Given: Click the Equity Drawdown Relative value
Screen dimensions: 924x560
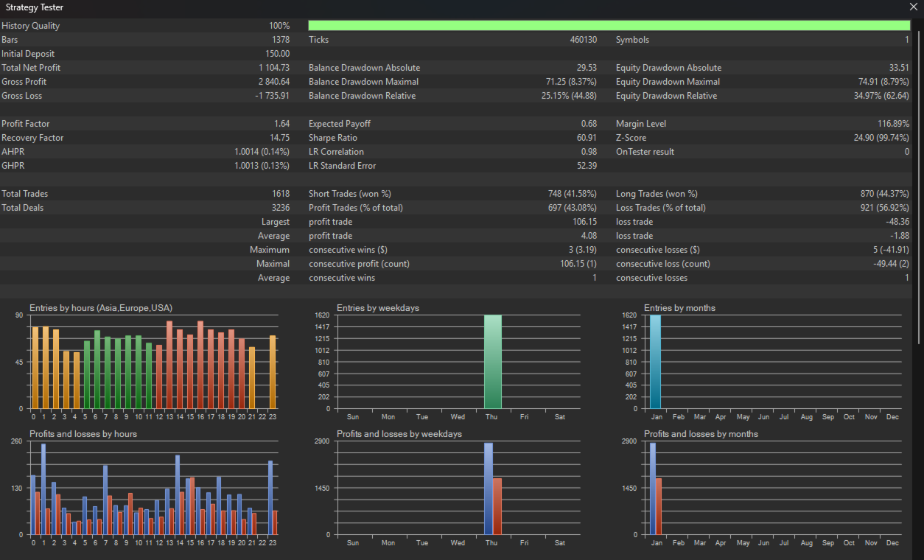Looking at the screenshot, I should point(877,96).
